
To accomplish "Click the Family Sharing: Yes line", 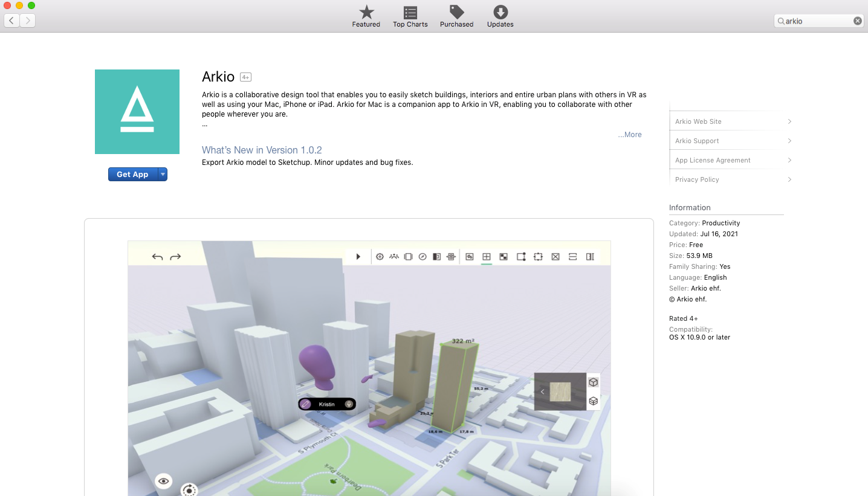I will [699, 266].
